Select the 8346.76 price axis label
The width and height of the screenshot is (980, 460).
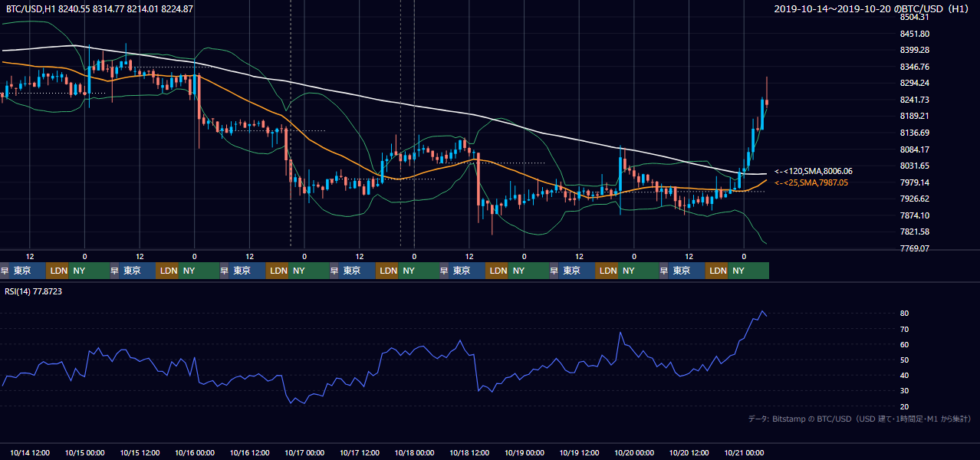click(915, 67)
